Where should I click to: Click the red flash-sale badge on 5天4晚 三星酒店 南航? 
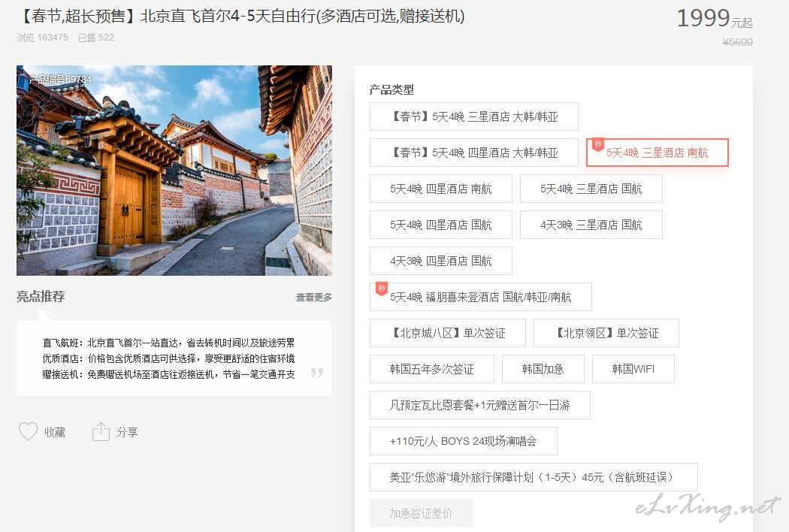pos(598,144)
